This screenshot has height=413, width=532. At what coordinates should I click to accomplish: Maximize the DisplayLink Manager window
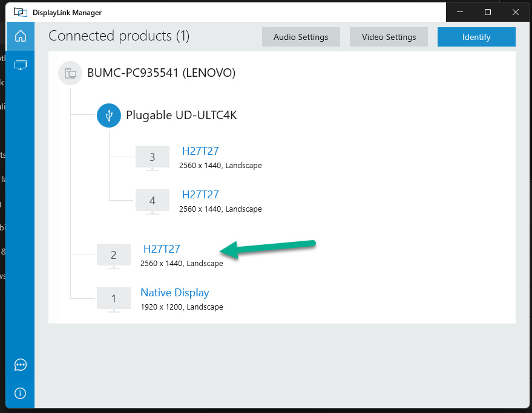[488, 12]
